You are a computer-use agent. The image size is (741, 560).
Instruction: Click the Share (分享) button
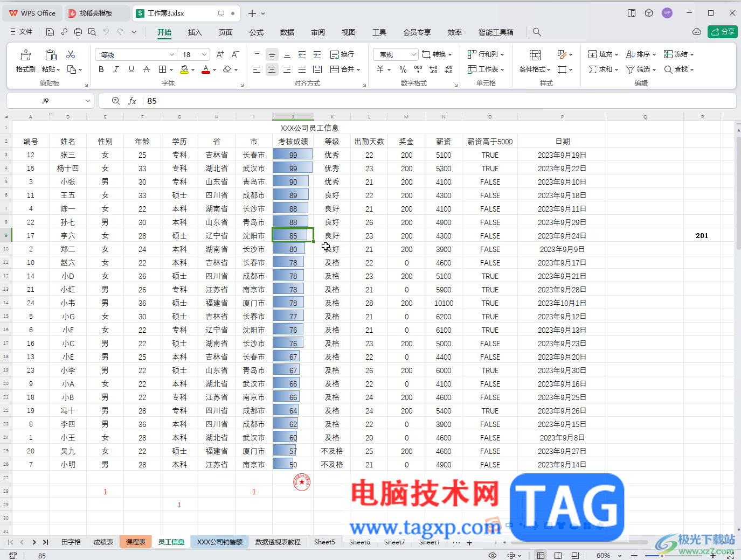coord(722,32)
